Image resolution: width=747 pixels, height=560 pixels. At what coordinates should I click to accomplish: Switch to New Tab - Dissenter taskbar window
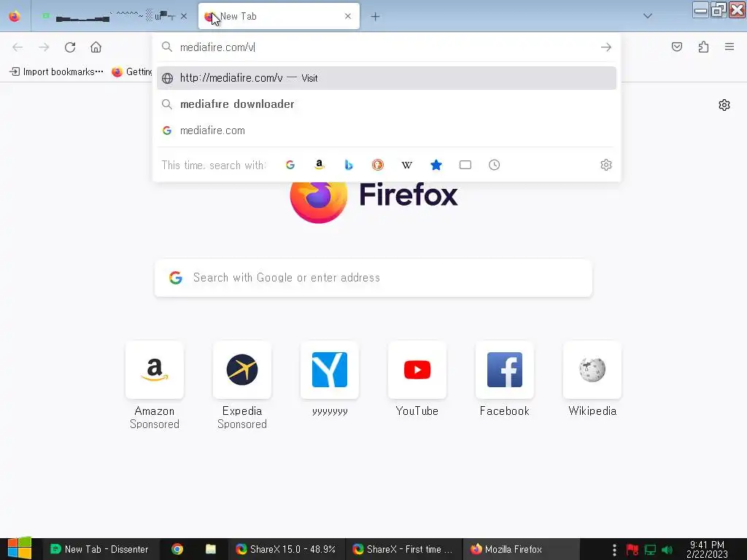tap(99, 549)
